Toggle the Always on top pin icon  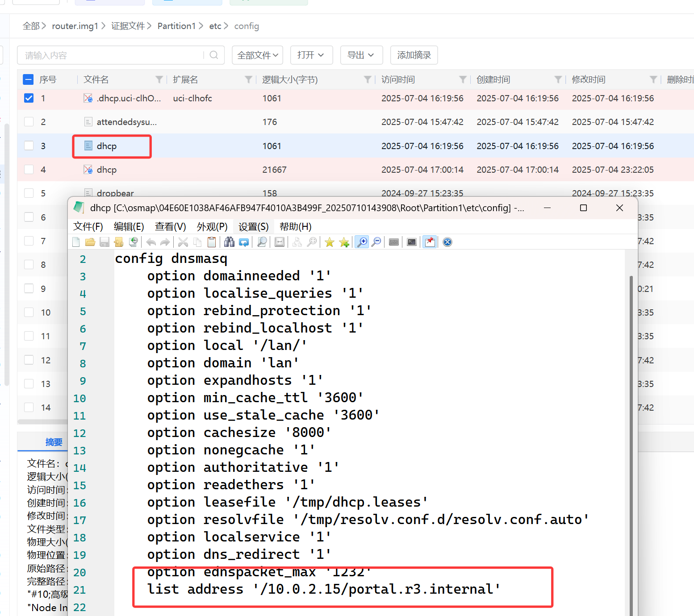[x=430, y=242]
